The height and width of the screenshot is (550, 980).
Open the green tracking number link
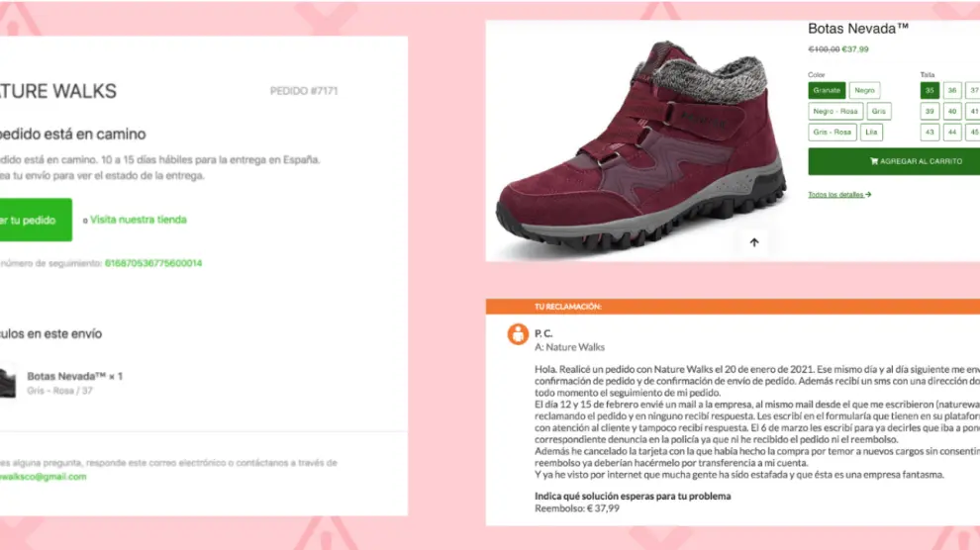click(153, 263)
